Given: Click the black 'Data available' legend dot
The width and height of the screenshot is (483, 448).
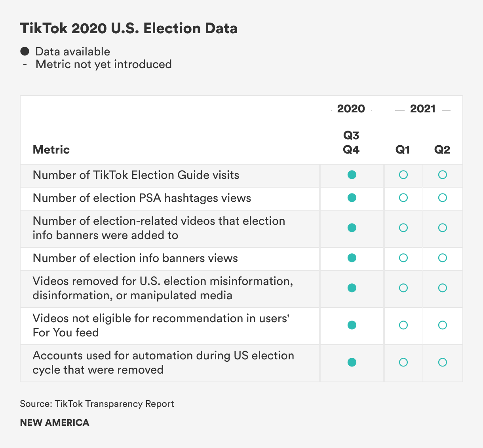Looking at the screenshot, I should pyautogui.click(x=25, y=51).
